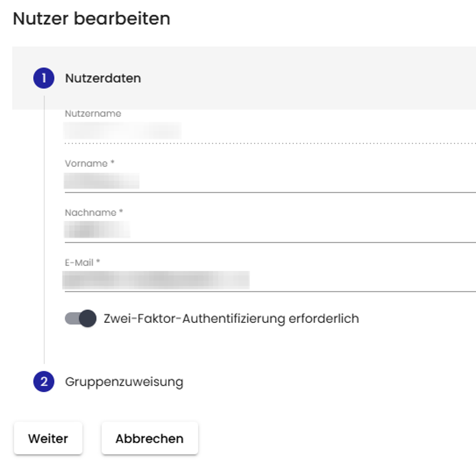Click the Zwei-Faktor-Authentifizierung erforderlich label
This screenshot has width=476, height=471.
click(x=231, y=318)
